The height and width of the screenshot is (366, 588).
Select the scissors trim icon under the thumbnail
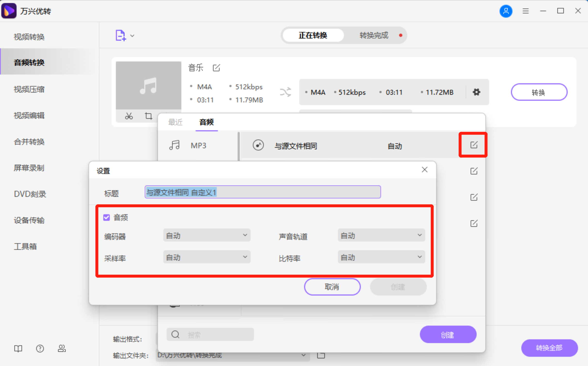click(x=129, y=116)
